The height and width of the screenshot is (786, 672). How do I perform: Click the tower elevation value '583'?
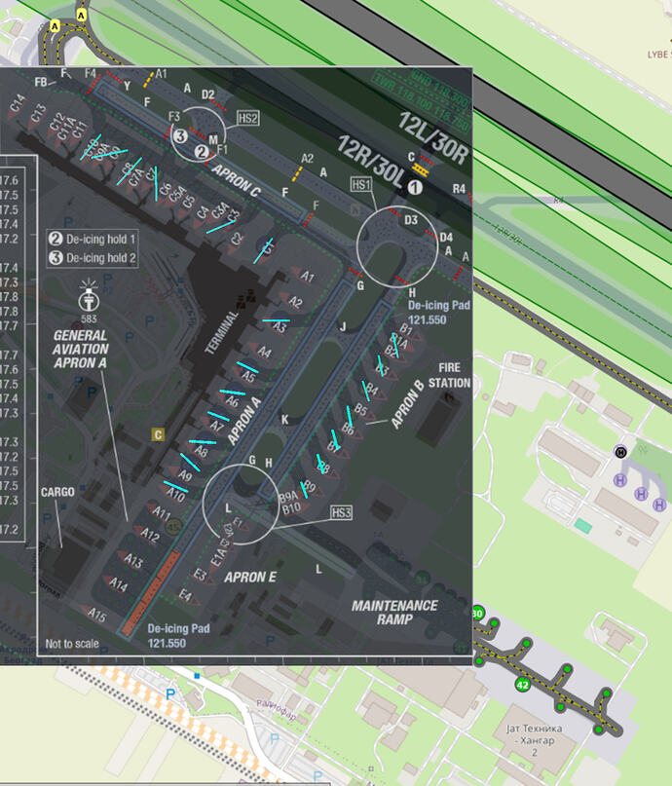tap(89, 318)
